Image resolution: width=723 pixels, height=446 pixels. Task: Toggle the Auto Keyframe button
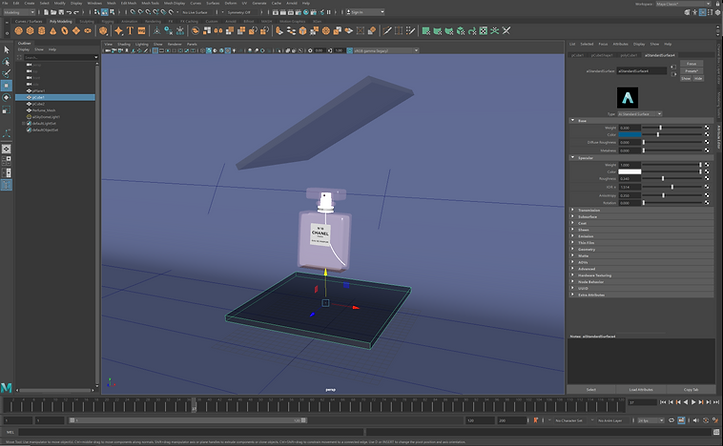(x=706, y=420)
